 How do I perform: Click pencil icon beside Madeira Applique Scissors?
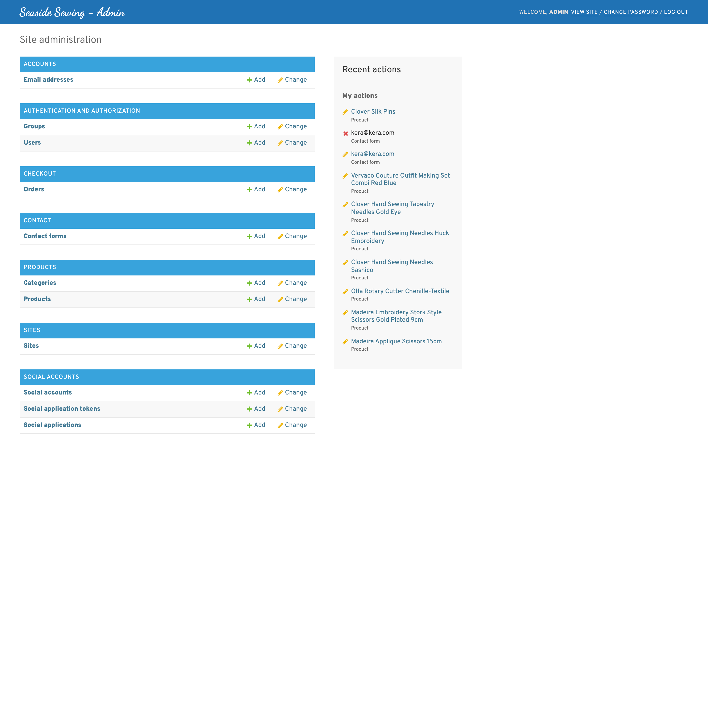[345, 342]
